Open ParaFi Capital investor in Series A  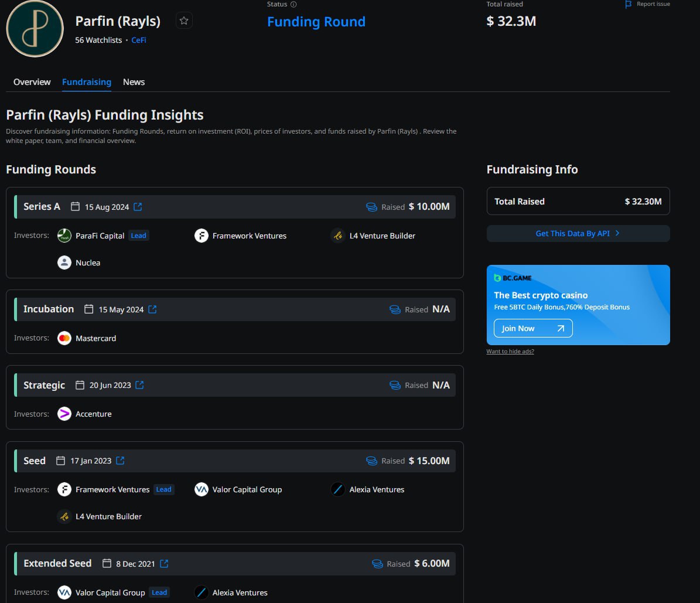click(x=100, y=236)
